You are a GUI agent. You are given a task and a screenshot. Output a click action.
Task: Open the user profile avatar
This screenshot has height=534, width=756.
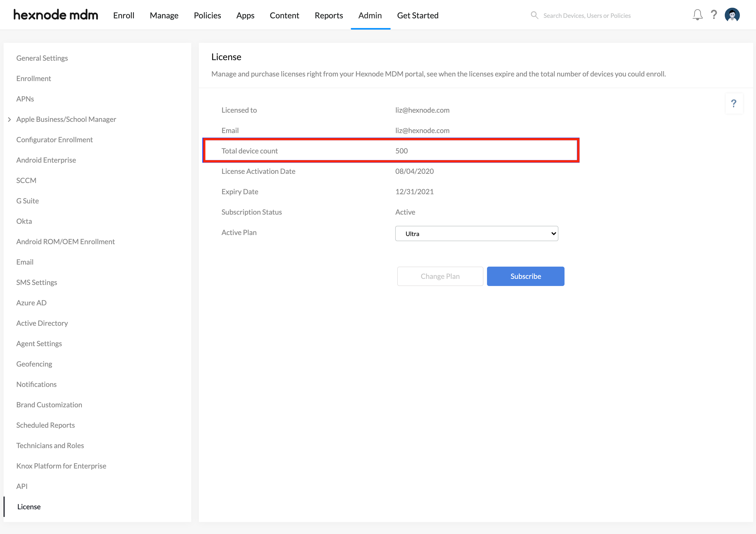coord(732,15)
